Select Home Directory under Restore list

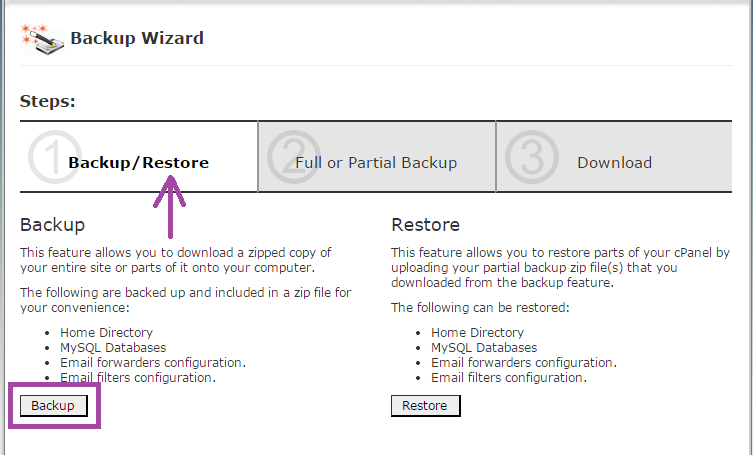tap(477, 332)
